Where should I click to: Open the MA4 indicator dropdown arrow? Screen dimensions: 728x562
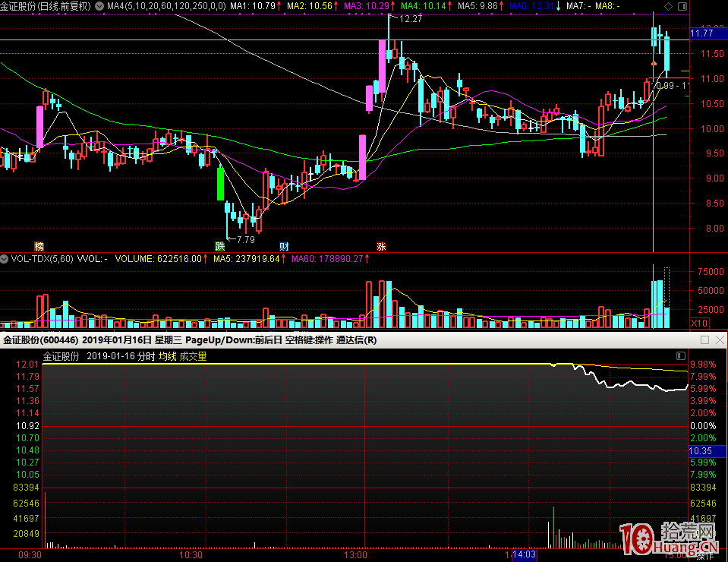[99, 6]
